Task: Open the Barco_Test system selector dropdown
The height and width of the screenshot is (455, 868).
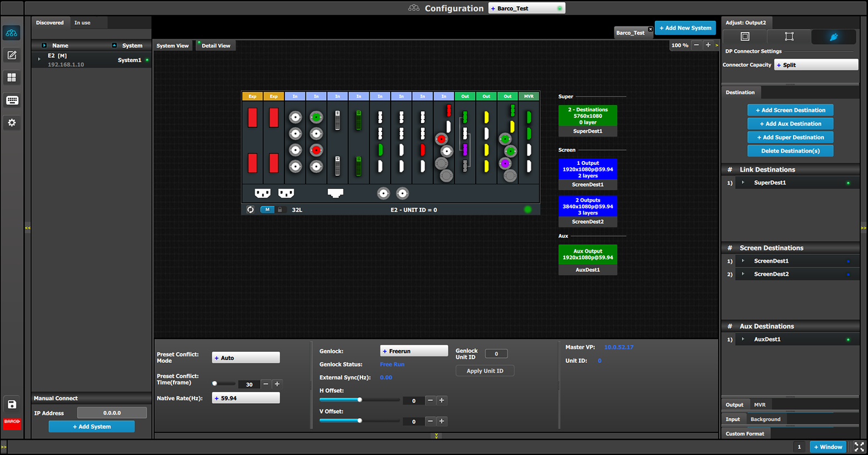Action: pos(527,8)
